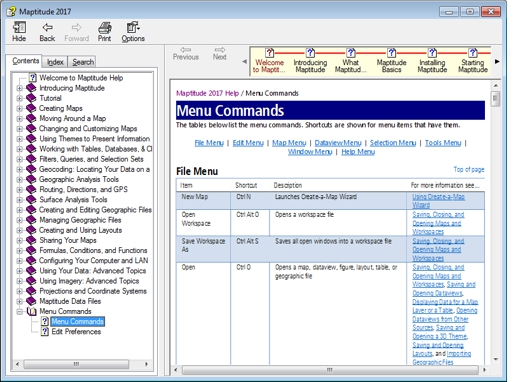The height and width of the screenshot is (382, 525).
Task: Open the Tools Menu link
Action: [443, 143]
